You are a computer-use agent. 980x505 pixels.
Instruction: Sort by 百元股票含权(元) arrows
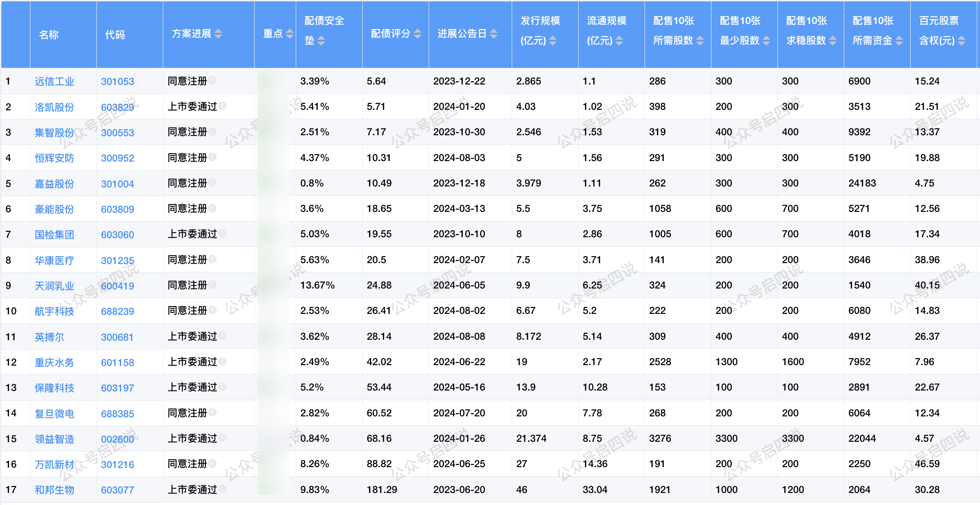(x=961, y=41)
